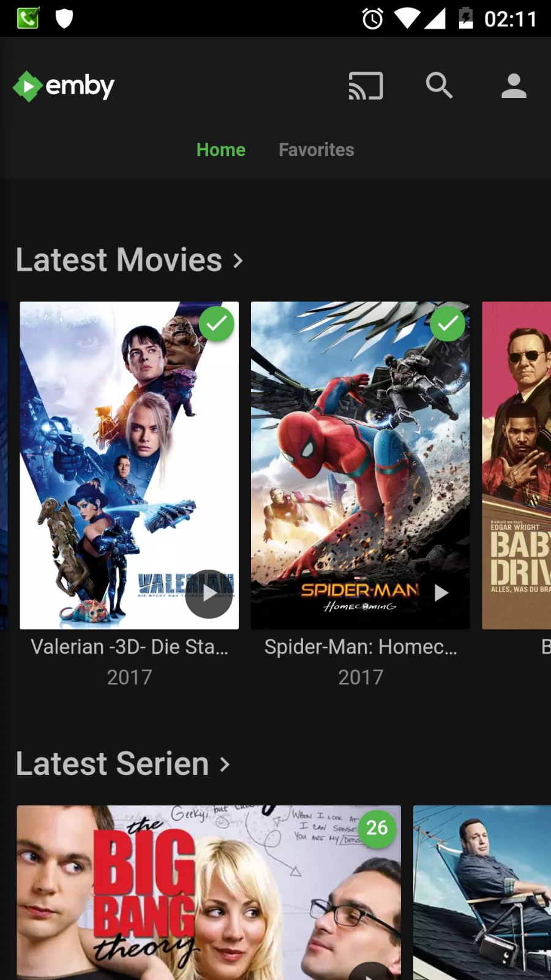Open the user profile icon
Viewport: 551px width, 980px height.
(514, 86)
